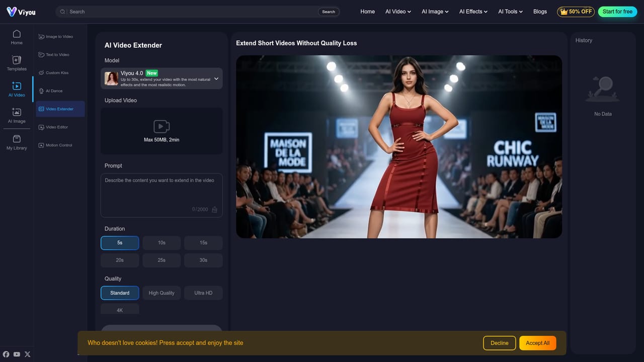644x362 pixels.
Task: Open the AI Image top menu
Action: [435, 12]
